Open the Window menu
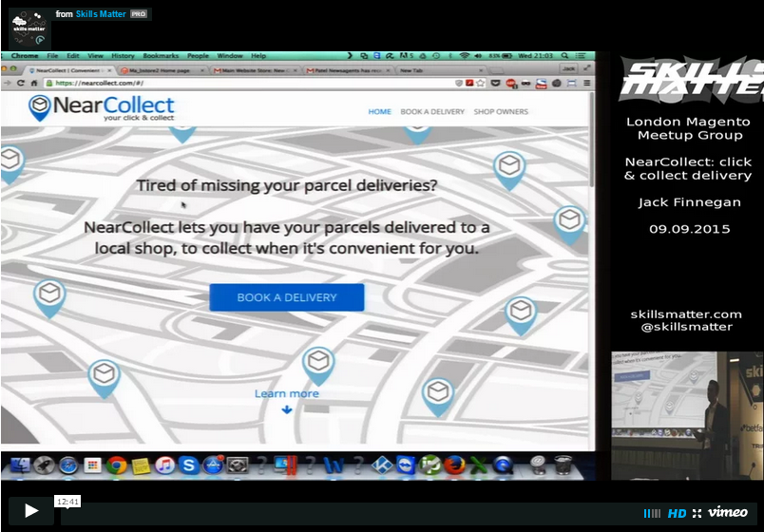This screenshot has width=764, height=532. pyautogui.click(x=230, y=55)
